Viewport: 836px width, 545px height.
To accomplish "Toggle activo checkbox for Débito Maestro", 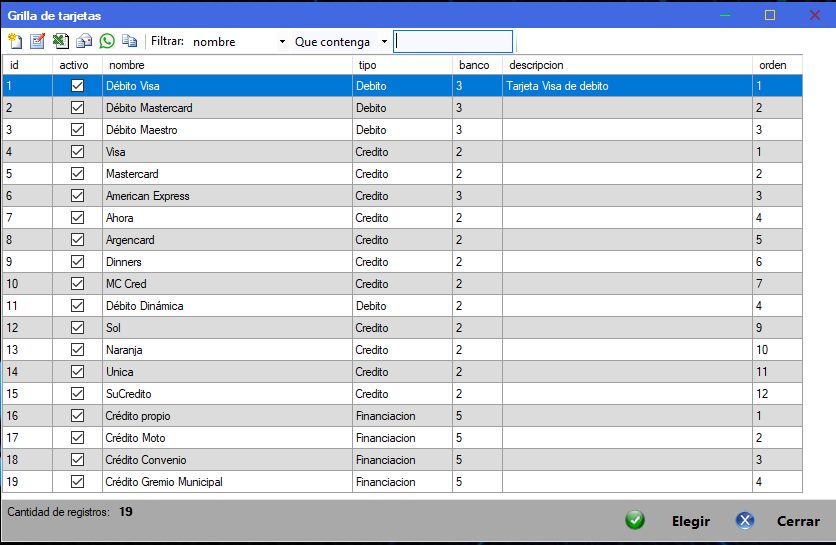I will [x=77, y=130].
